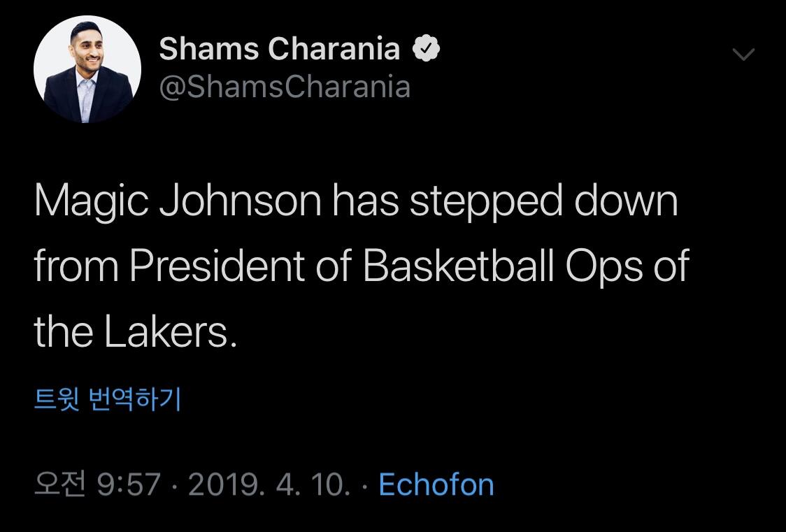Click the words "Magic Johnson" in the tweet

point(178,202)
